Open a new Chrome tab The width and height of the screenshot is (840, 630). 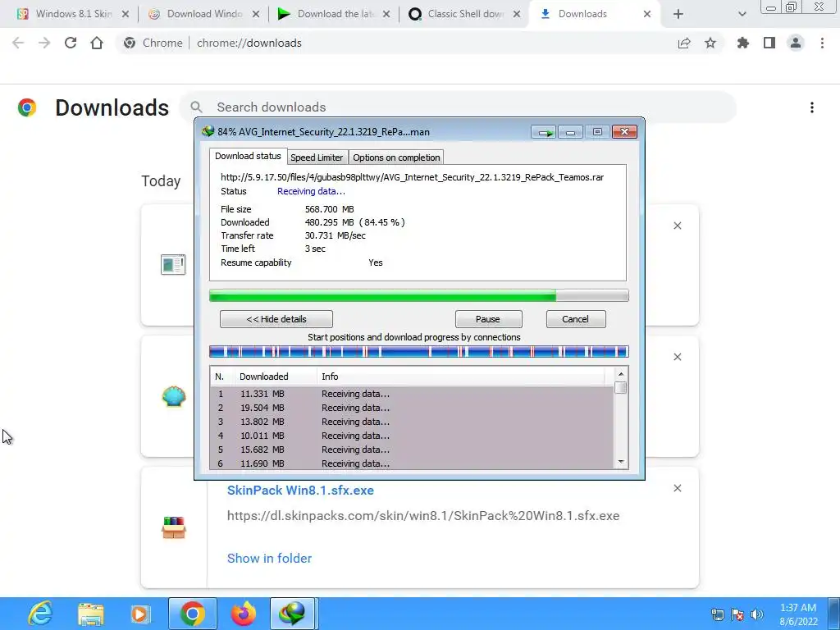(678, 15)
